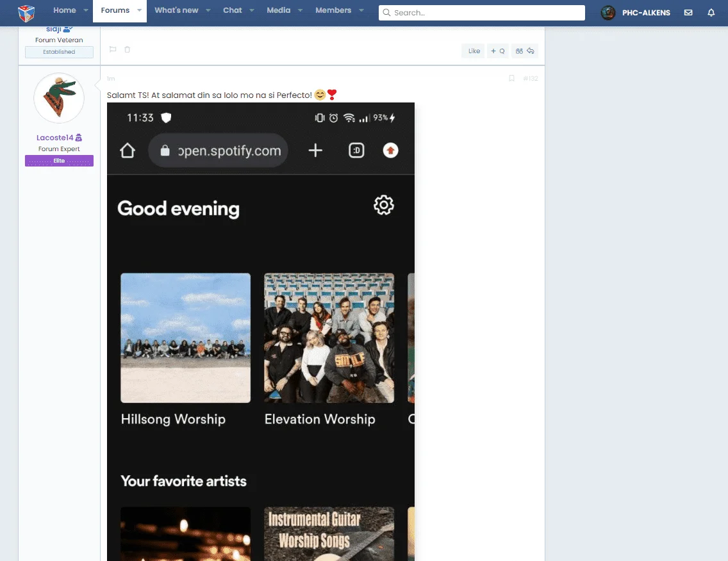
Task: Expand the Members dropdown arrow
Action: pos(361,10)
